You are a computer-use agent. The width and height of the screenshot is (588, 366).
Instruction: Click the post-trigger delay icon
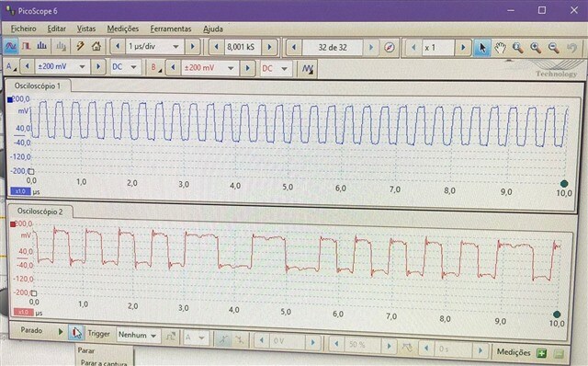tap(407, 347)
